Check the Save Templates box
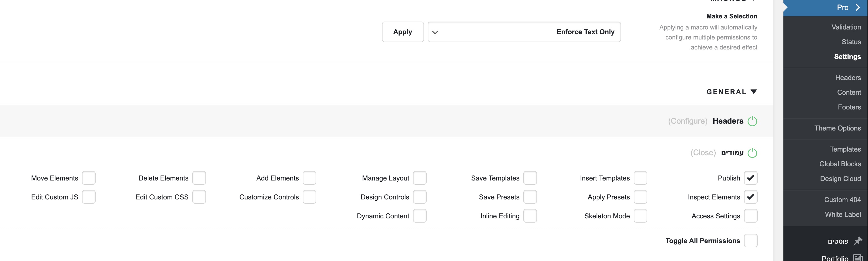Screen dimensions: 868x261 coord(530,178)
